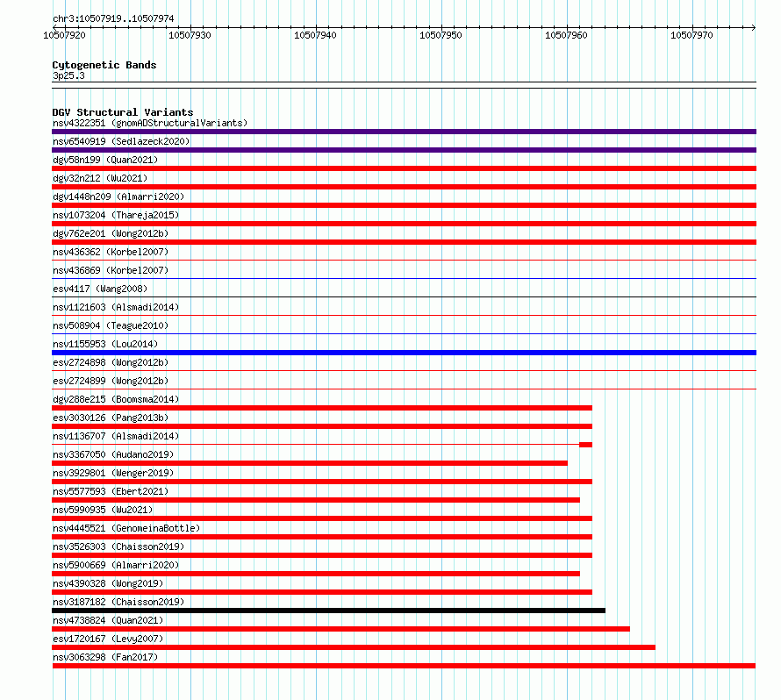The height and width of the screenshot is (700, 781).
Task: Open nsv5577593 (Ebert2021) variant
Action: click(111, 491)
